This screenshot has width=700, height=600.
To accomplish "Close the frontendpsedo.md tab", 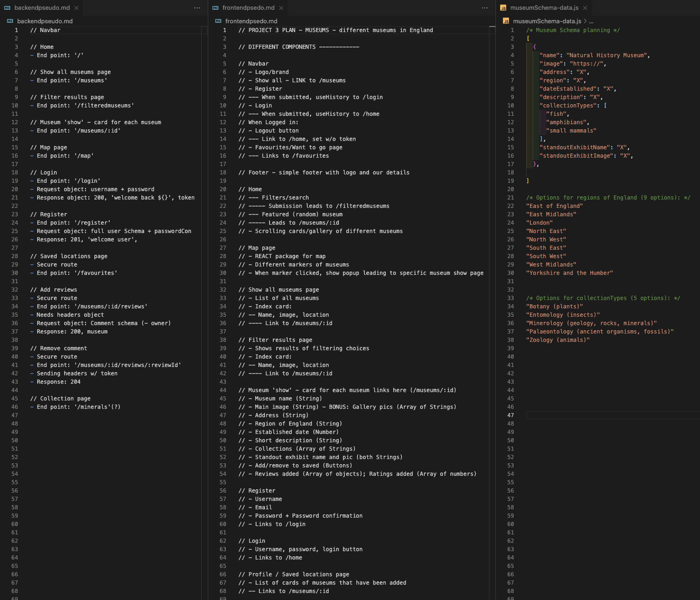I will coord(281,8).
